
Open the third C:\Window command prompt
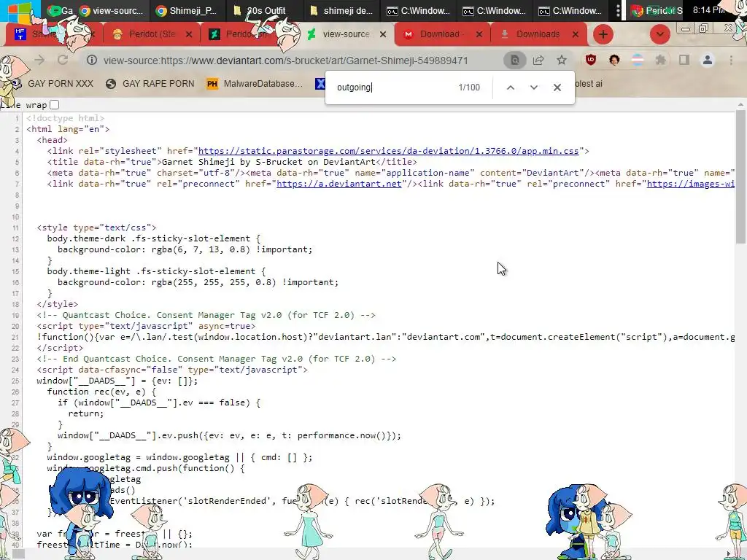pos(569,10)
